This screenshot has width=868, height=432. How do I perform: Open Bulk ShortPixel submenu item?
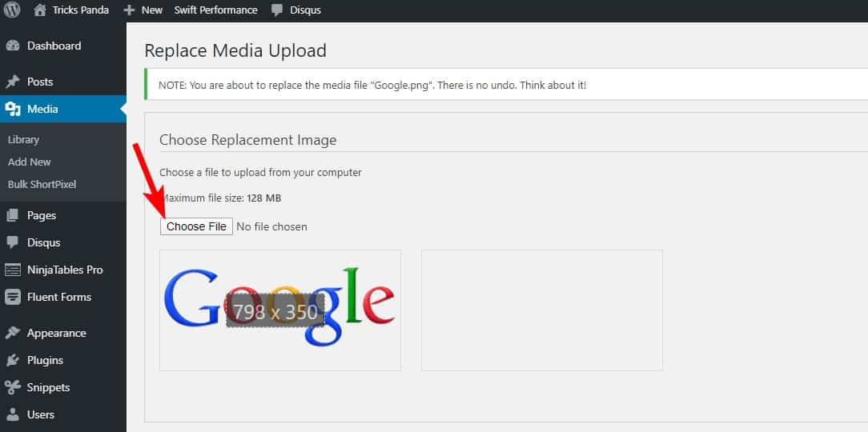point(42,184)
